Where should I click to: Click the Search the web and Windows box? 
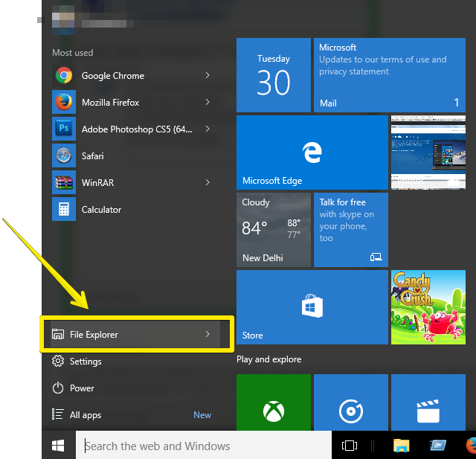click(204, 446)
